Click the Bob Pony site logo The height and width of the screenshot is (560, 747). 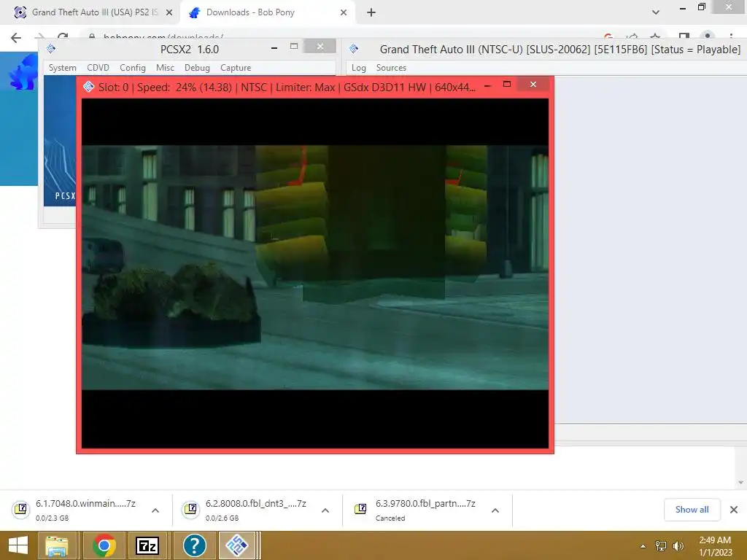tap(23, 71)
